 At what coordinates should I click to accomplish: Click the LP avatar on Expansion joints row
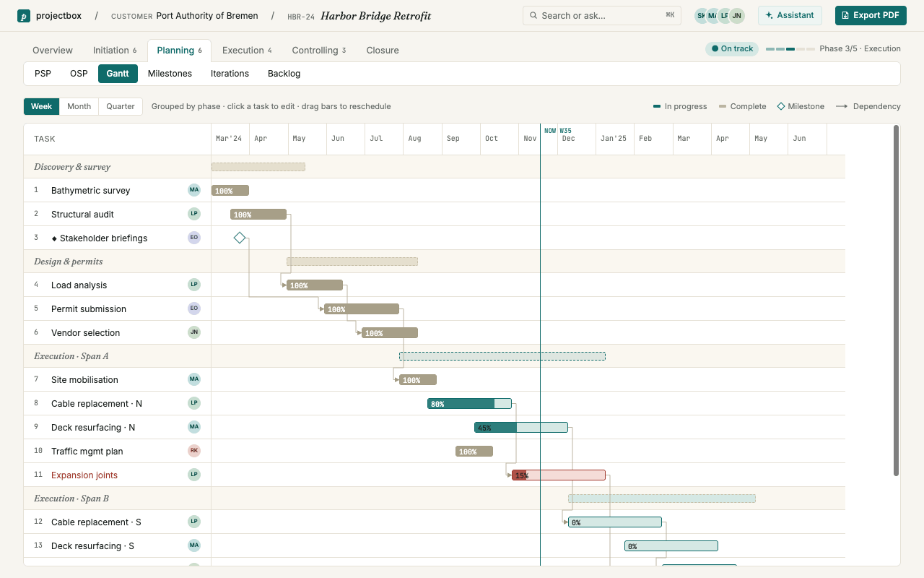pyautogui.click(x=194, y=475)
